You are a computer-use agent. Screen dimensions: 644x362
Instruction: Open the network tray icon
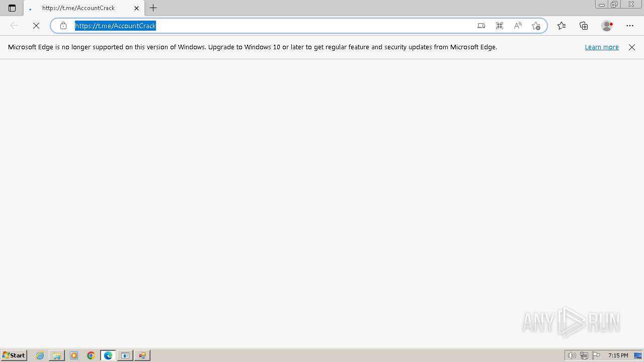click(584, 355)
